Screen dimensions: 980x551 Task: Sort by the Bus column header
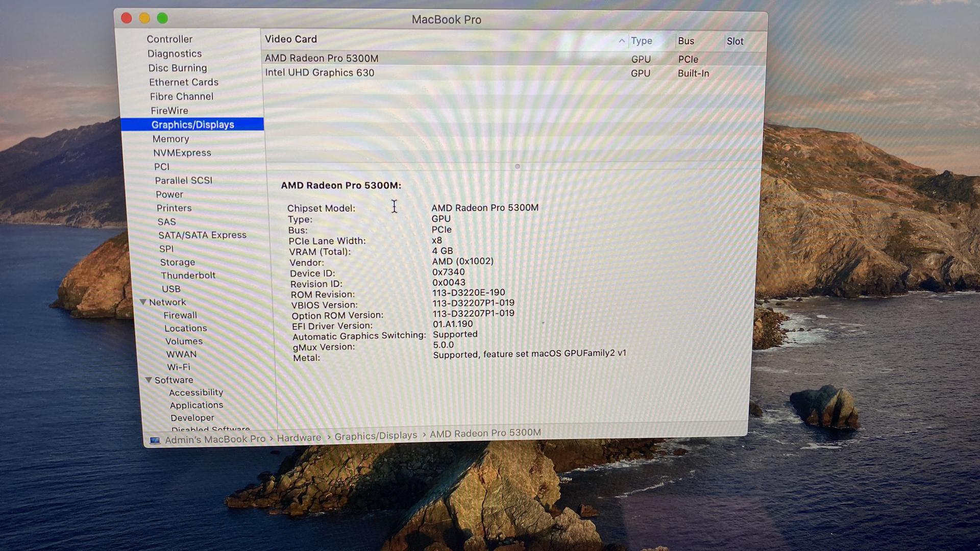pos(686,41)
